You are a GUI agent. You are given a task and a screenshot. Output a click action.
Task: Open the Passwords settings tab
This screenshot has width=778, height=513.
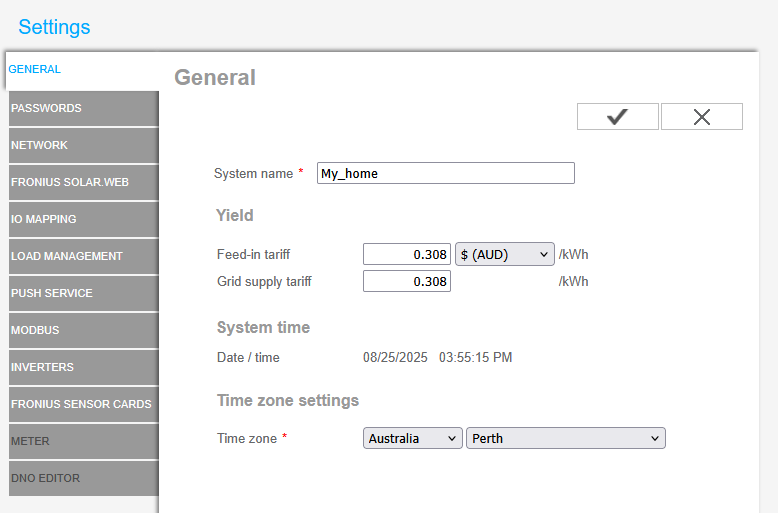pos(83,108)
